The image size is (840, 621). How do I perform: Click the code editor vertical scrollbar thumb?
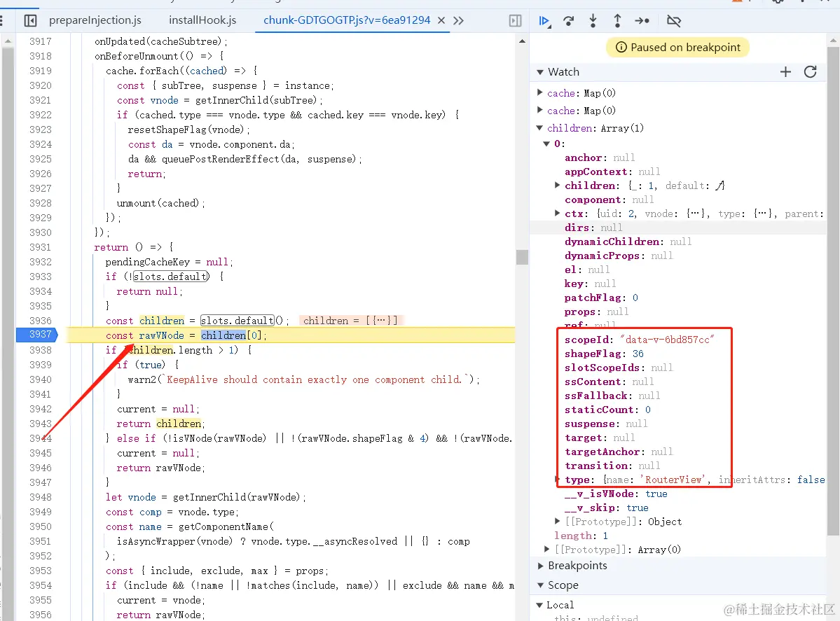[522, 257]
